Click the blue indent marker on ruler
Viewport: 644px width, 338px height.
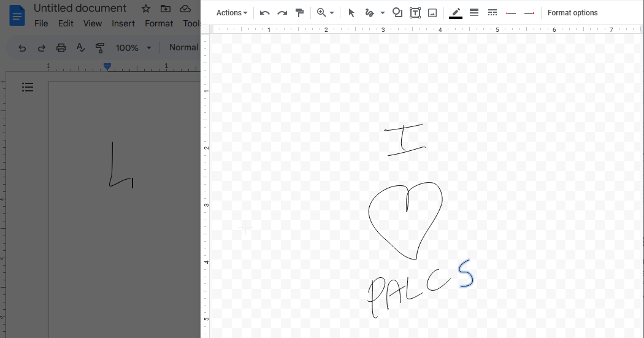click(x=107, y=66)
